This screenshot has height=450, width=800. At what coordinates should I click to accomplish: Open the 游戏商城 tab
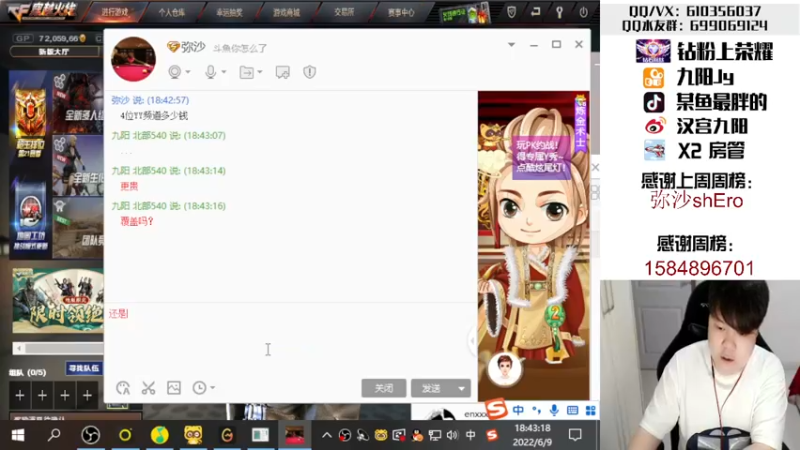[x=286, y=12]
